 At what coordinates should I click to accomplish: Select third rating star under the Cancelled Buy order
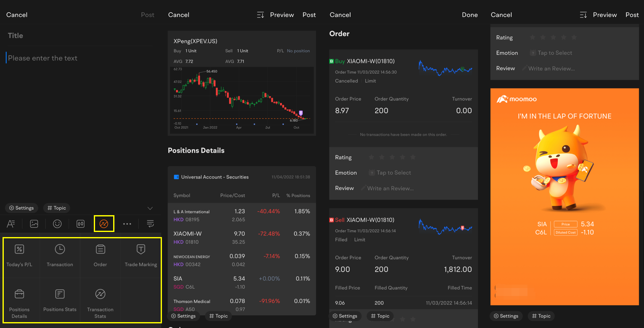[392, 157]
